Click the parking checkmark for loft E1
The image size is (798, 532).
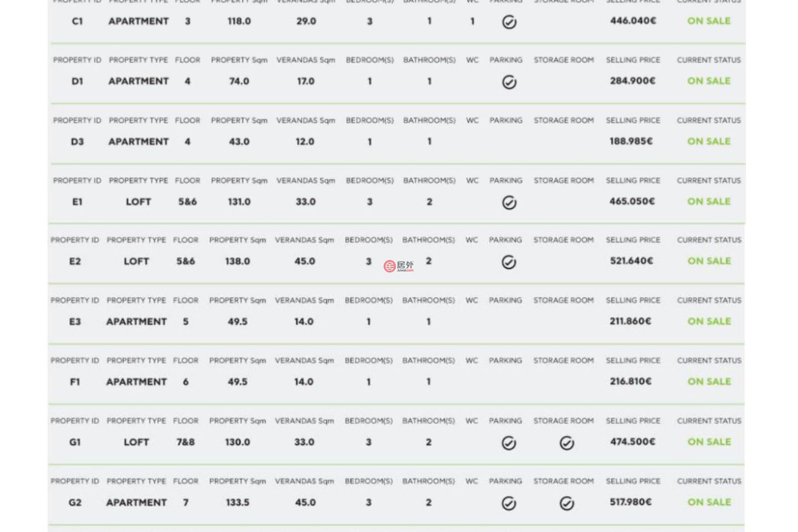509,203
